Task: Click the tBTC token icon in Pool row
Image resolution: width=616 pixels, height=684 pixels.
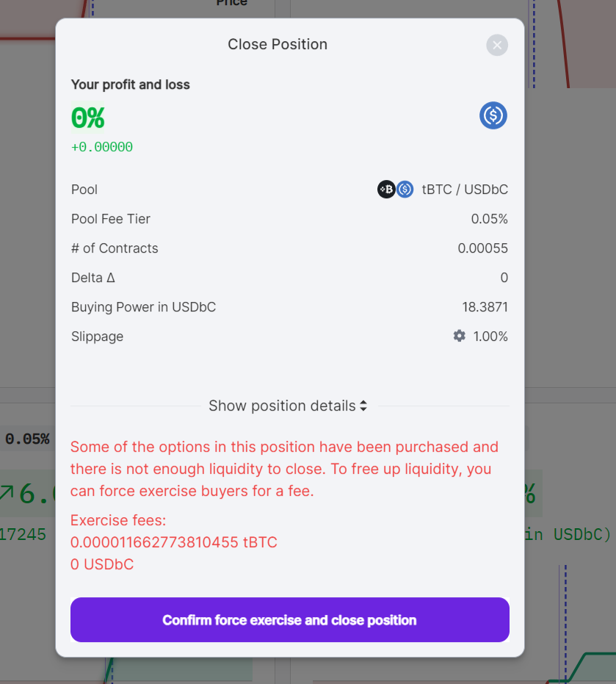Action: point(386,190)
